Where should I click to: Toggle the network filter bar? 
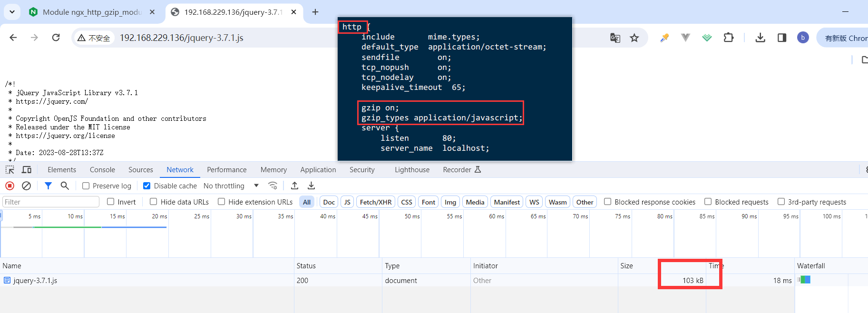click(48, 186)
